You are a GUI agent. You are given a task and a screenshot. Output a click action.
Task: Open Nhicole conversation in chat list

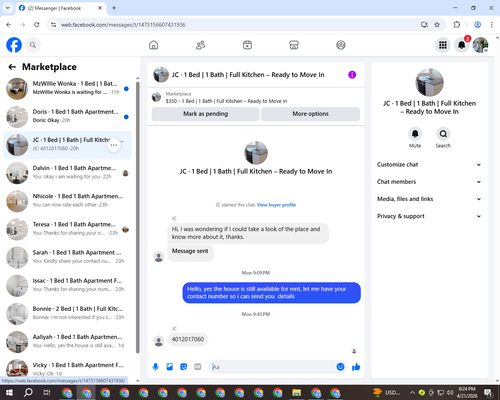pos(67,201)
